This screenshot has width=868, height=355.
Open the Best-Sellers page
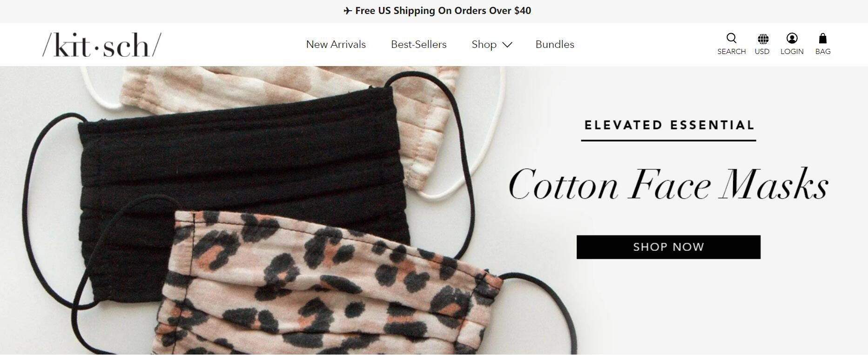(x=418, y=44)
